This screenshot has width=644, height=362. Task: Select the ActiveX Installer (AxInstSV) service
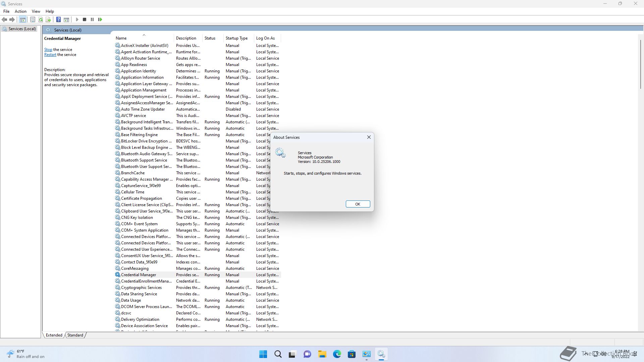tap(198, 46)
